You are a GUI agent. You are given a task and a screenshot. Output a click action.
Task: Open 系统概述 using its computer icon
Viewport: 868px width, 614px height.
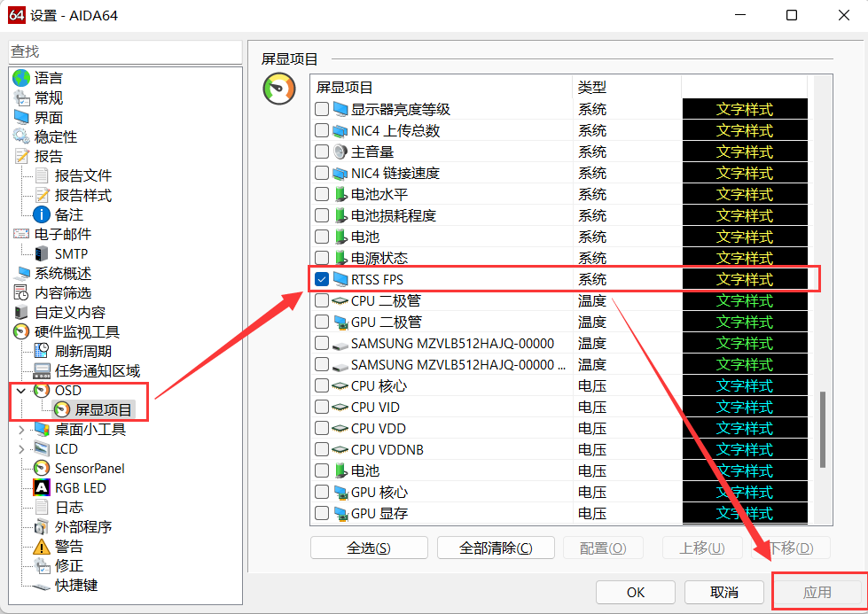(21, 273)
